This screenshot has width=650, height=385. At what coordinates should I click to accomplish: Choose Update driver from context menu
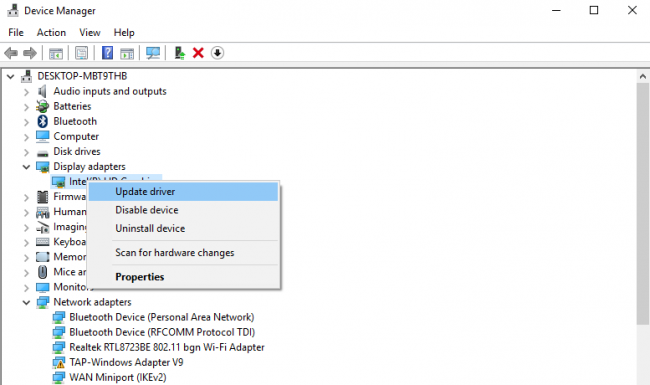184,192
